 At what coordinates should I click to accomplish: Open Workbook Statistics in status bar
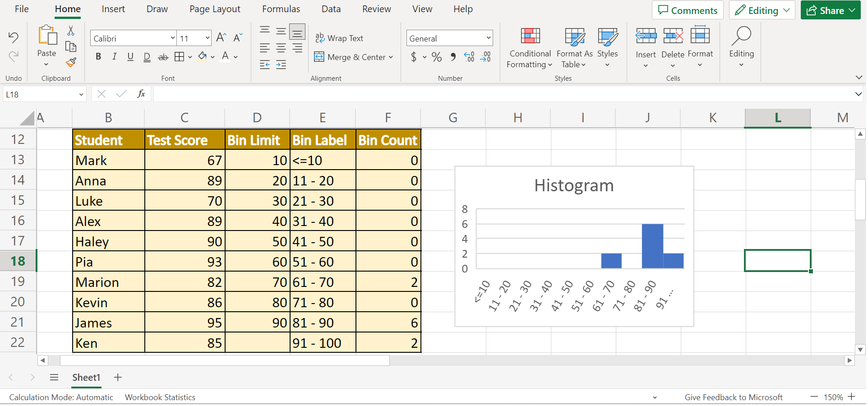click(x=160, y=397)
